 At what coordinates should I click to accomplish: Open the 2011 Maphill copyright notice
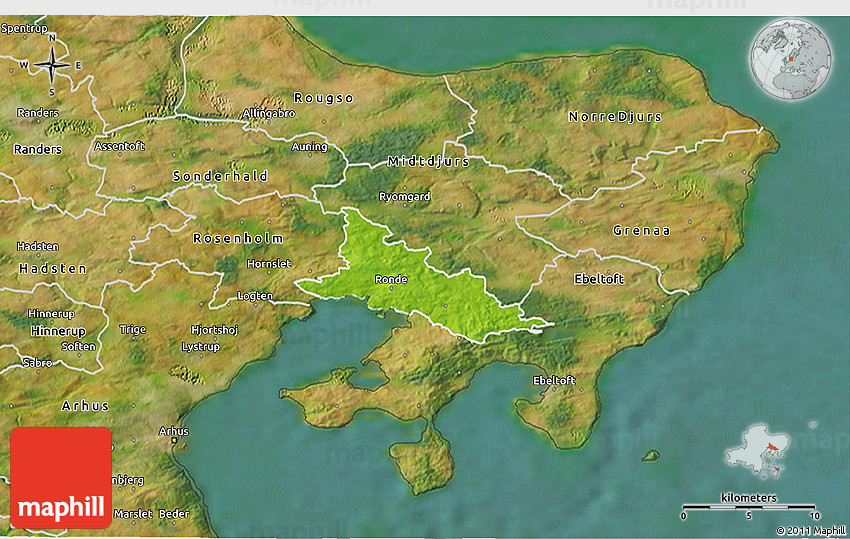click(809, 529)
